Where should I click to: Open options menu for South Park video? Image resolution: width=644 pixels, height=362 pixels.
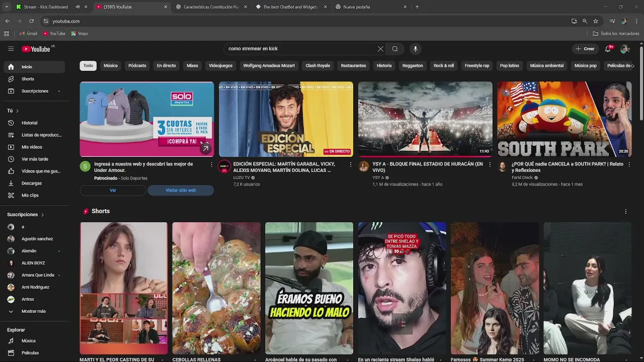click(x=629, y=164)
